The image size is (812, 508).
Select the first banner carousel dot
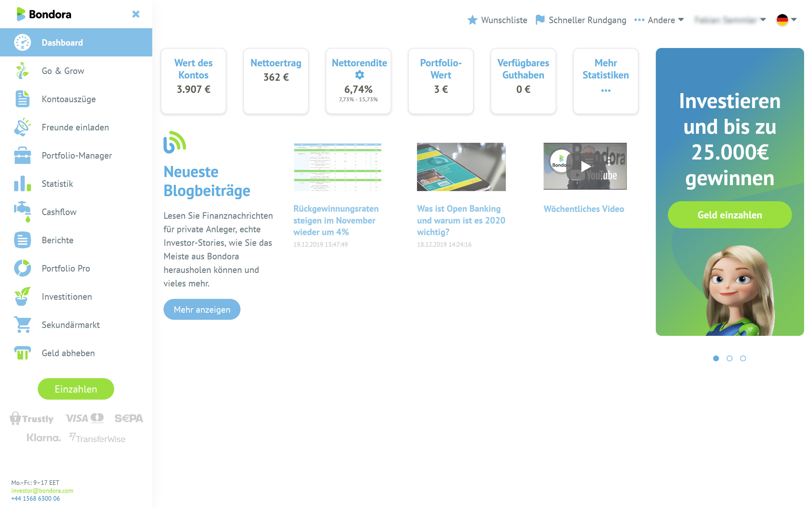pos(716,358)
